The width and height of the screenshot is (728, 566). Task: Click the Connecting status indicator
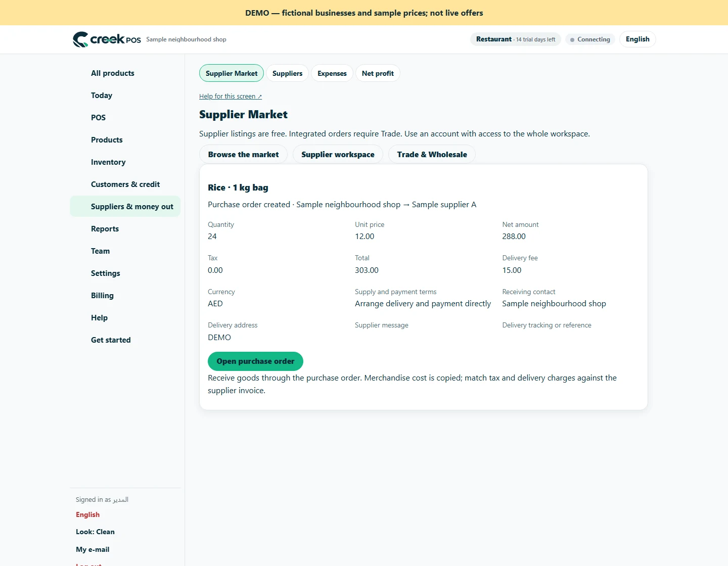coord(590,39)
